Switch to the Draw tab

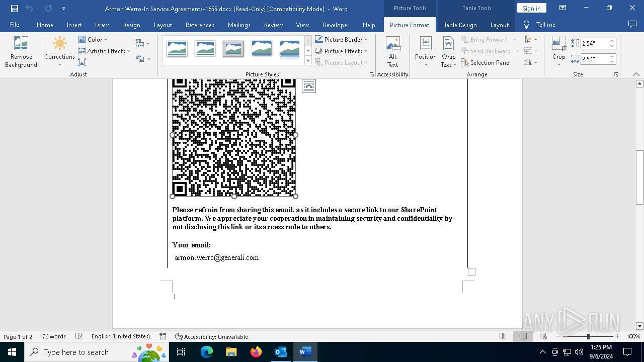click(x=102, y=25)
